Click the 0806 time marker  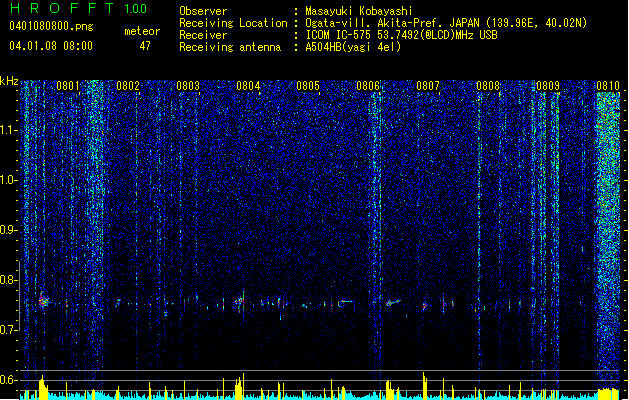(368, 86)
